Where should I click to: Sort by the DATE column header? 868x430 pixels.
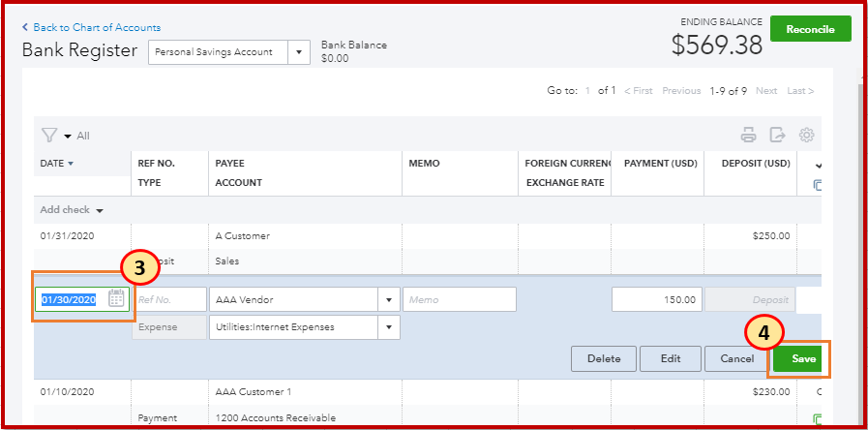[x=56, y=164]
